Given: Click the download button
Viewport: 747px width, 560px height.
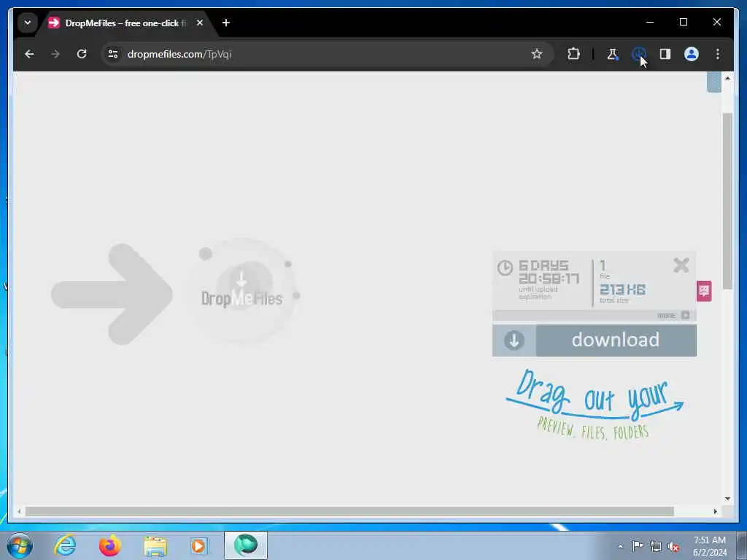Looking at the screenshot, I should pos(594,341).
